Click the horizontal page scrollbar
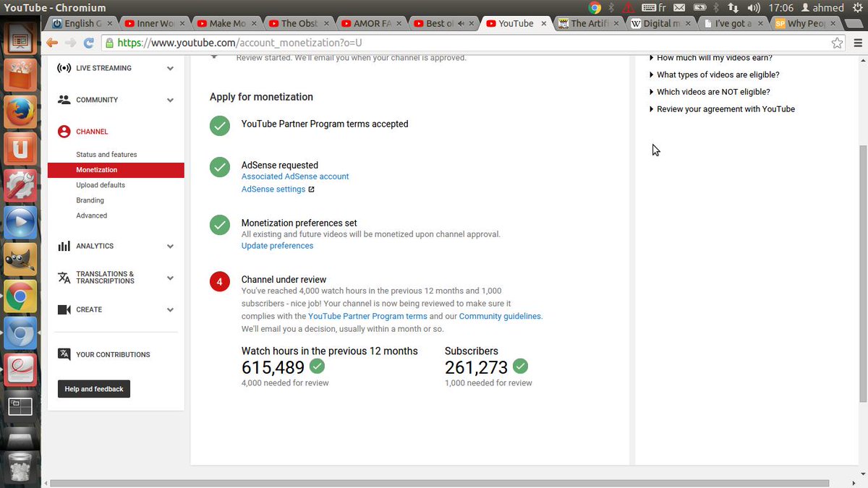The image size is (868, 488). tap(438, 483)
